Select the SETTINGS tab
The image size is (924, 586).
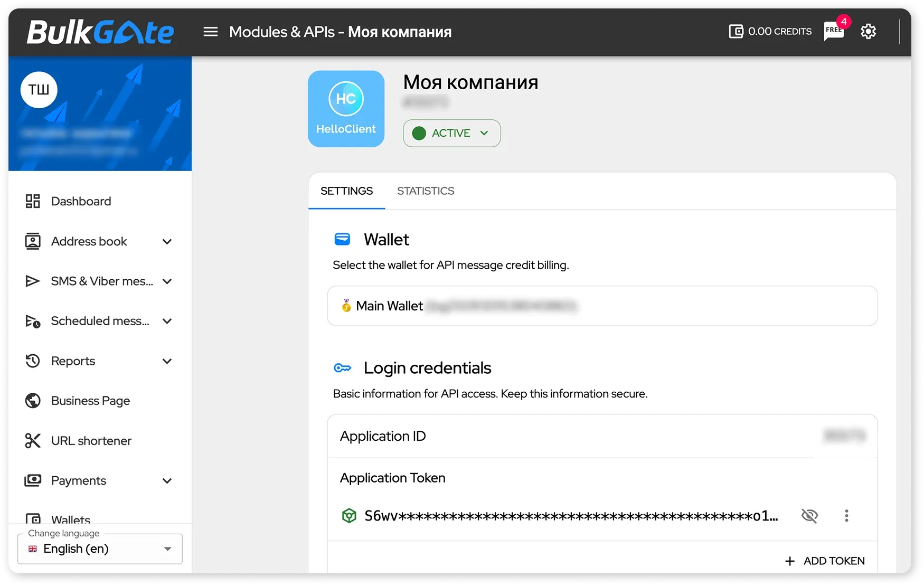click(x=346, y=191)
